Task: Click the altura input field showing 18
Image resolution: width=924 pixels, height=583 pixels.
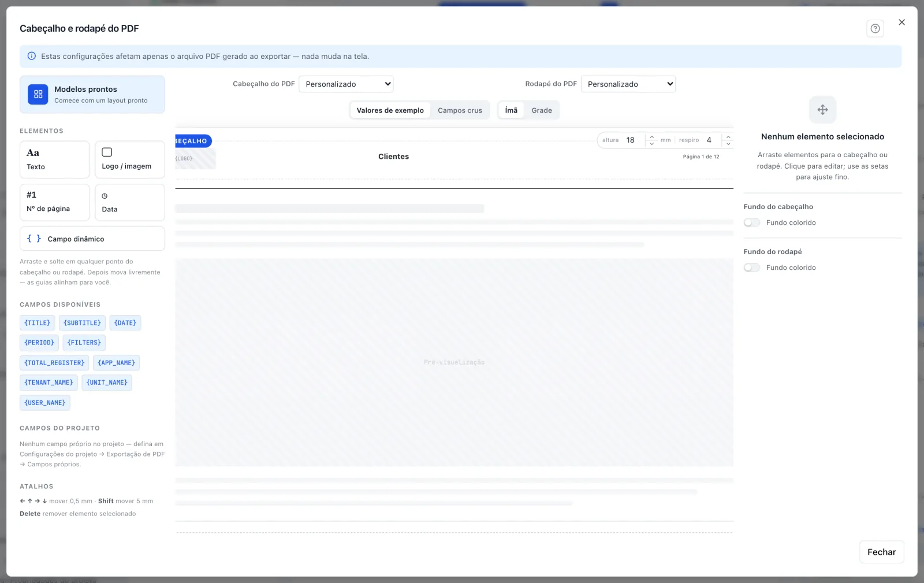Action: point(634,140)
